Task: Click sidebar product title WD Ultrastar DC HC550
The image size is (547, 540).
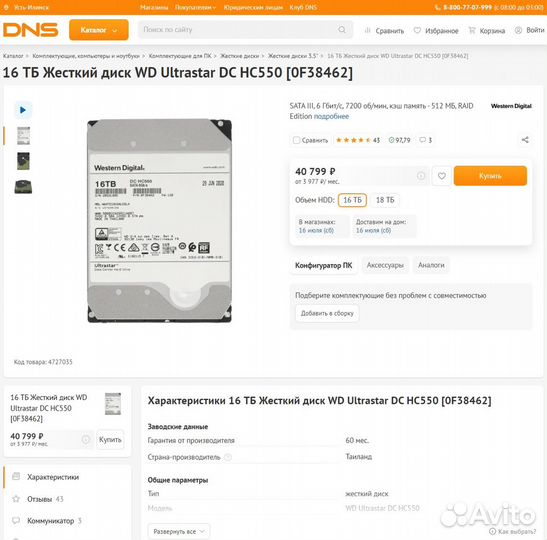Action: coord(49,408)
